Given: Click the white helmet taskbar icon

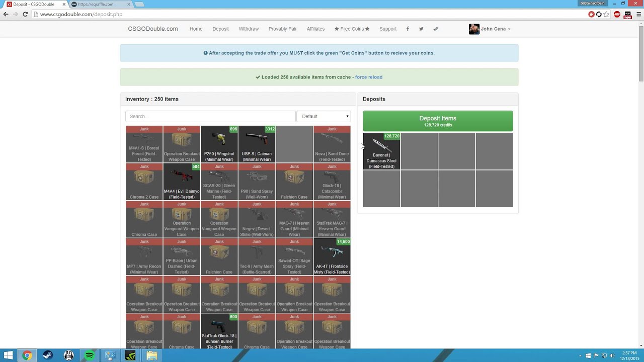Looking at the screenshot, I should [x=69, y=355].
